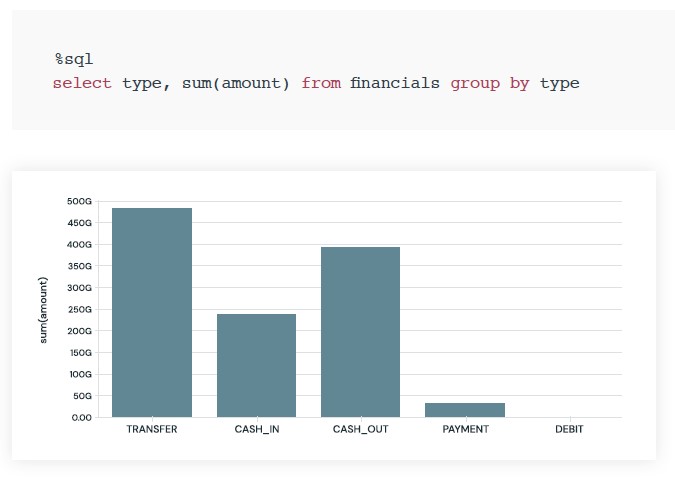Click the CASH_IN axis label

click(x=257, y=429)
